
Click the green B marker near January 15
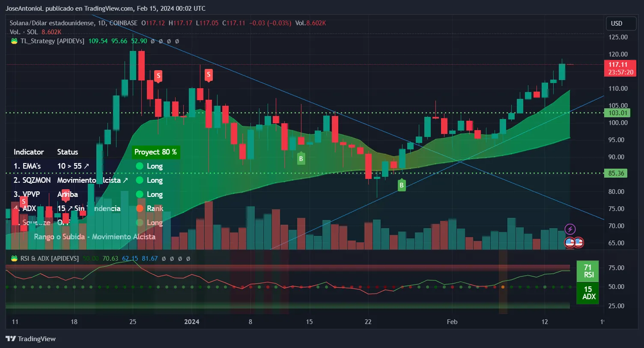tap(301, 159)
